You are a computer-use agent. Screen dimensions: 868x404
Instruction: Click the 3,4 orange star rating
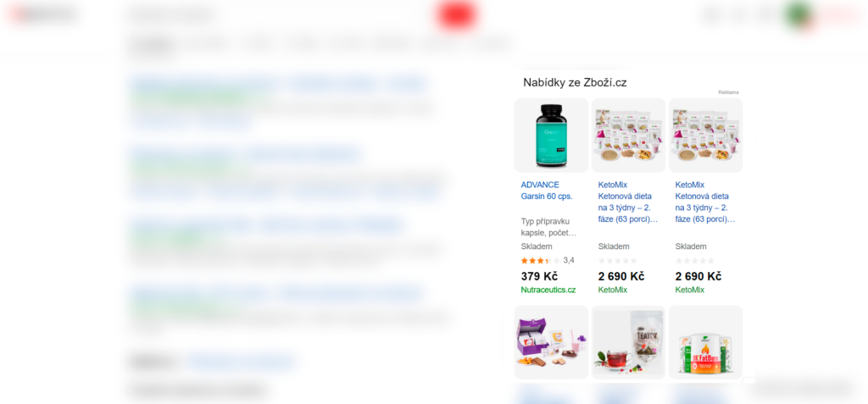[x=548, y=260]
